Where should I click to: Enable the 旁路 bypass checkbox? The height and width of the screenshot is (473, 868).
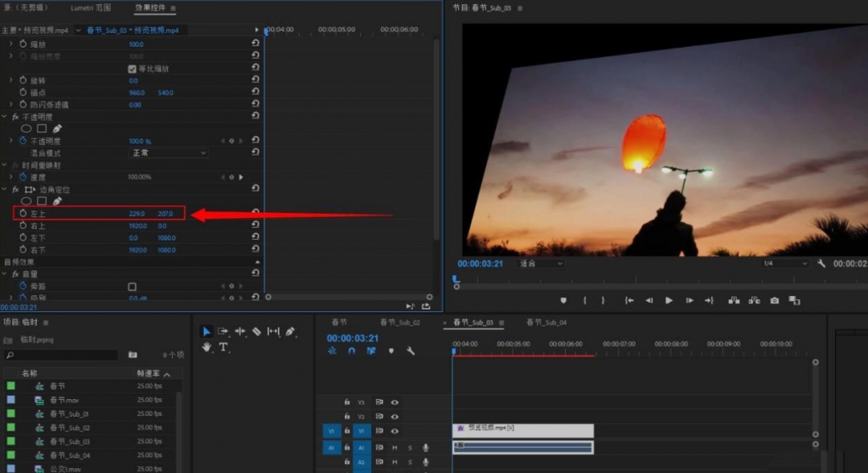pyautogui.click(x=133, y=286)
